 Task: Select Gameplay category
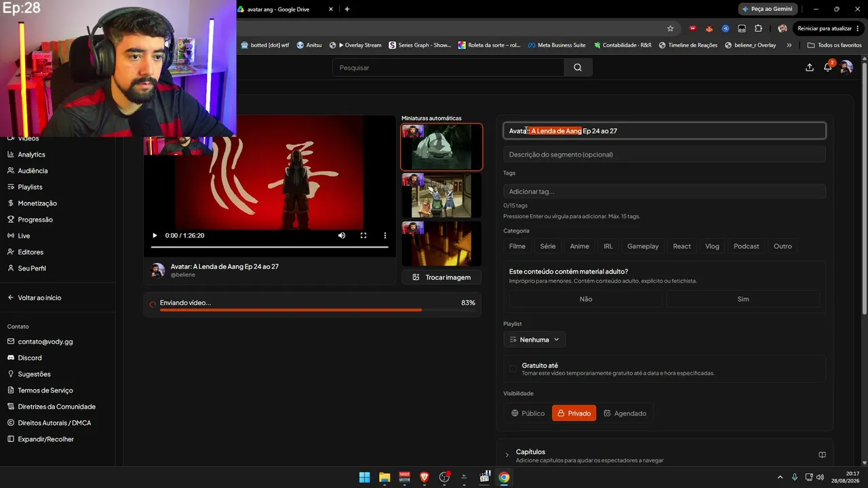(643, 246)
